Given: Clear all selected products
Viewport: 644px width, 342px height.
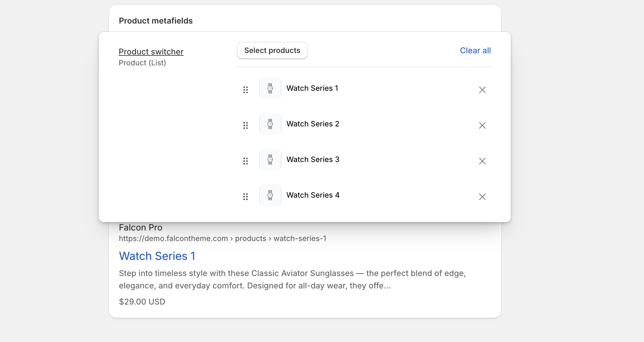Looking at the screenshot, I should pos(475,50).
